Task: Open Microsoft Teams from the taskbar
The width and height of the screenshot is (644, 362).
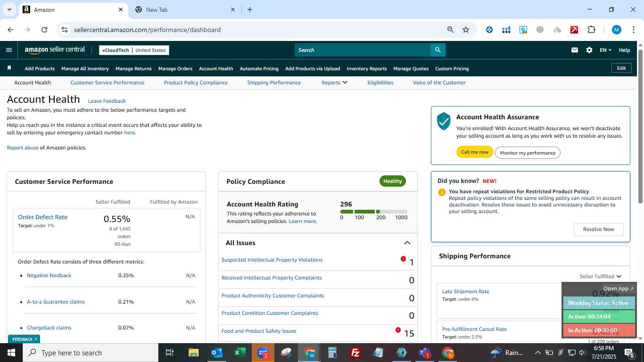Action: tap(425, 353)
